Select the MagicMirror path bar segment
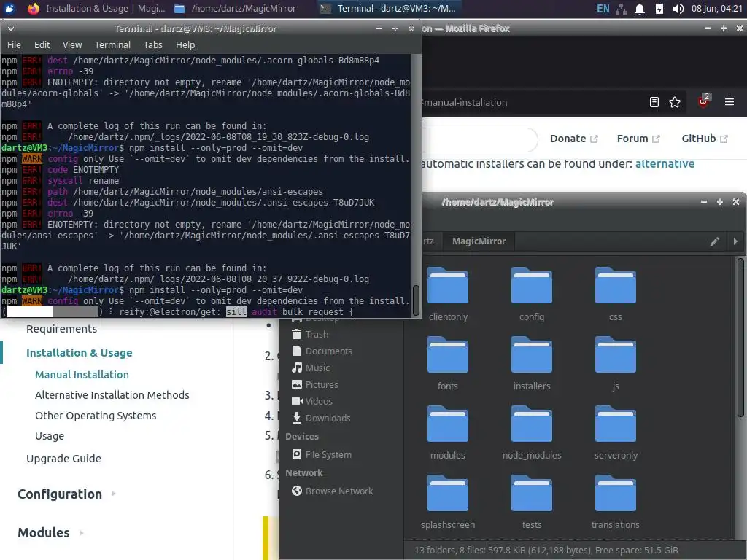747x560 pixels. click(x=479, y=241)
